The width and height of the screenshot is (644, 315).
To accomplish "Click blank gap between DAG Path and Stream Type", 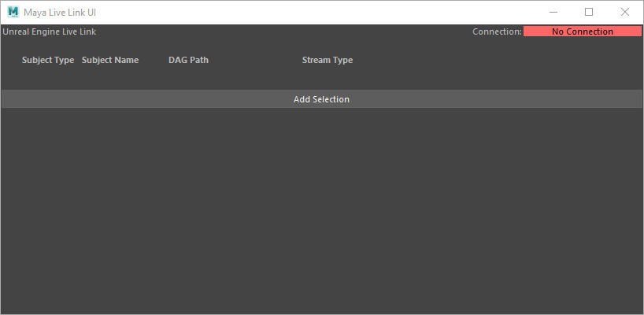I will [x=255, y=60].
